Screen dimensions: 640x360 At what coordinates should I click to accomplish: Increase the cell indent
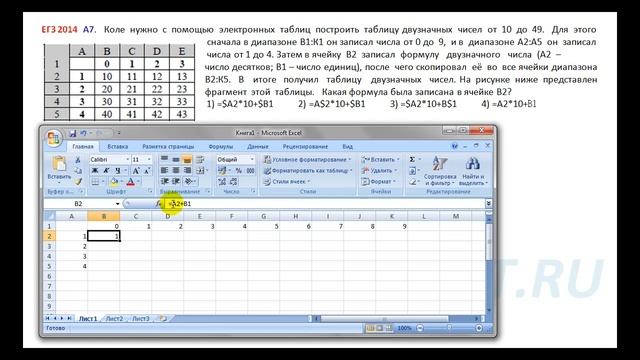[176, 181]
